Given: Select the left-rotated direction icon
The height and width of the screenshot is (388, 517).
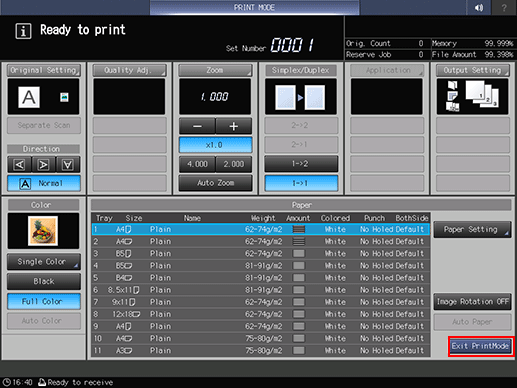Looking at the screenshot, I should point(19,164).
